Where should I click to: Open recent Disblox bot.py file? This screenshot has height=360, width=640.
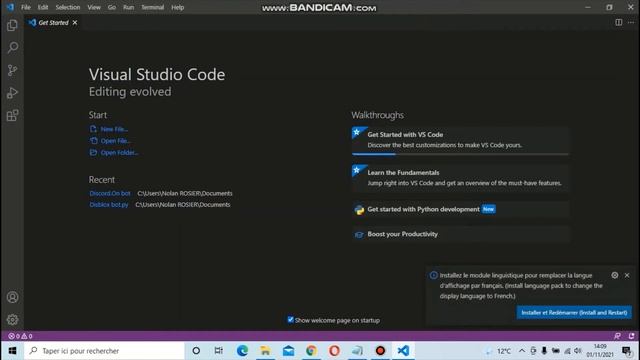coord(109,204)
